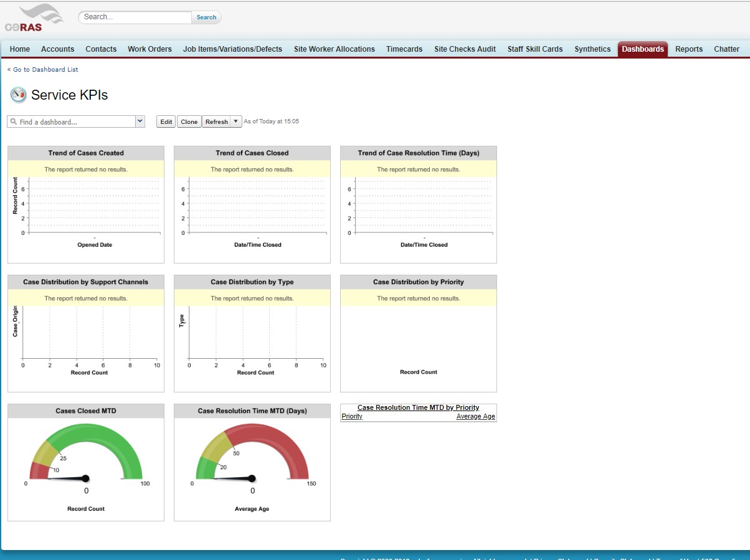750x560 pixels.
Task: Select the Site Worker Allocations tab
Action: 335,49
